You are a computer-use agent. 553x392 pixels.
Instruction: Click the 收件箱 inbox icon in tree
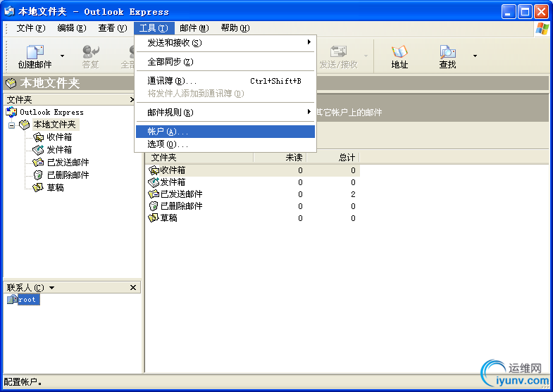(x=38, y=137)
